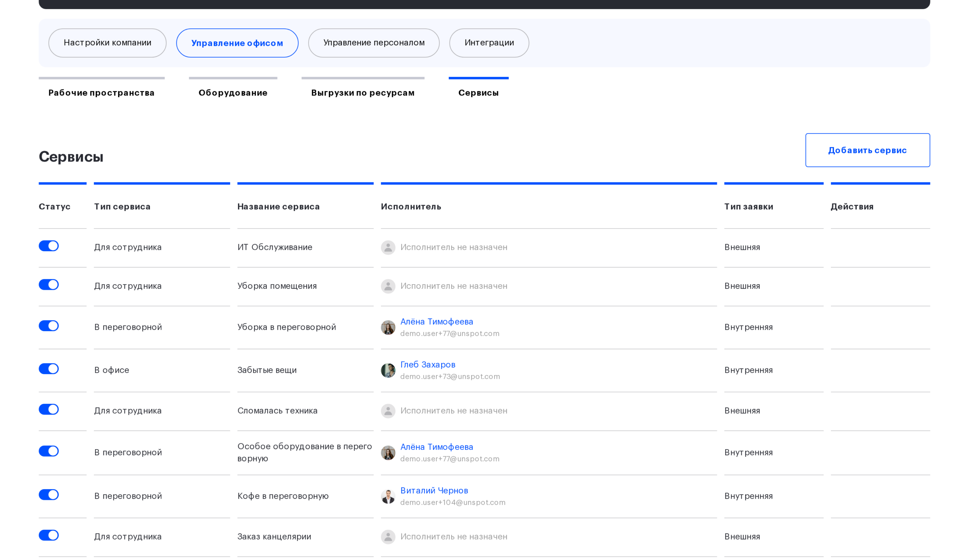The height and width of the screenshot is (560, 969).
Task: Click email demo.user+73@unspot.com
Action: click(x=450, y=376)
